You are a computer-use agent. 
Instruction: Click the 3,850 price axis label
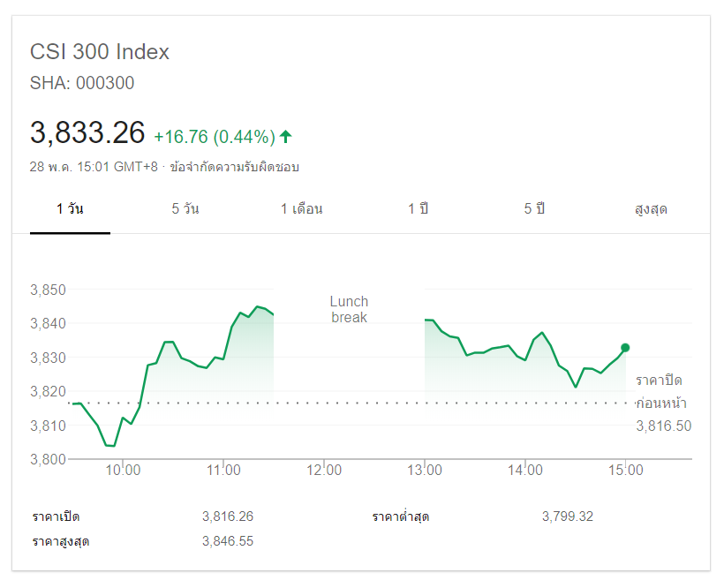click(48, 290)
